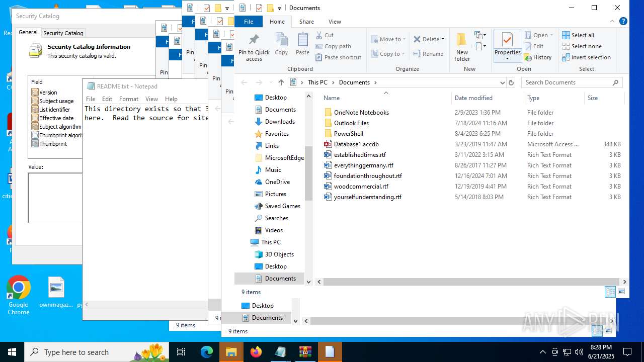The height and width of the screenshot is (362, 644).
Task: Open Google Chrome desktop shortcut
Action: pyautogui.click(x=19, y=296)
